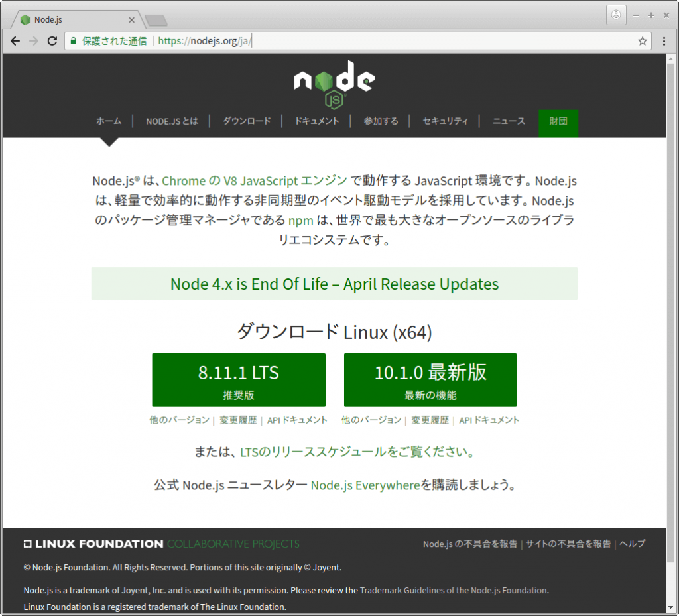This screenshot has height=616, width=679.
Task: Open 他のバージョン under 10.1.0 最新版
Action: click(371, 420)
